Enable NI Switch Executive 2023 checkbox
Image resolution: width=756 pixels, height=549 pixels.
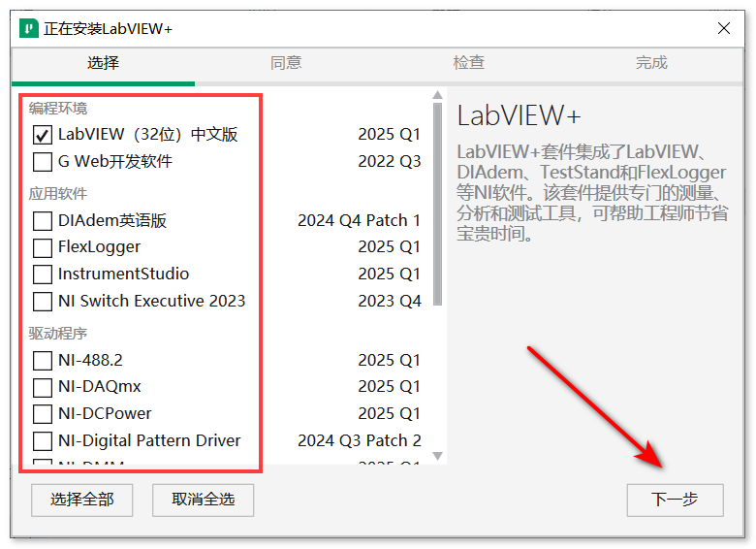tap(43, 301)
